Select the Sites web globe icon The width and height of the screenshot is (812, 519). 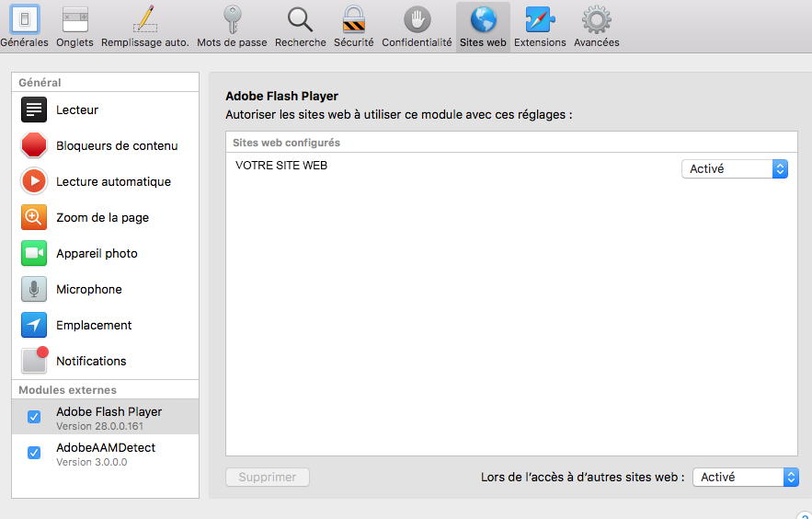(483, 19)
